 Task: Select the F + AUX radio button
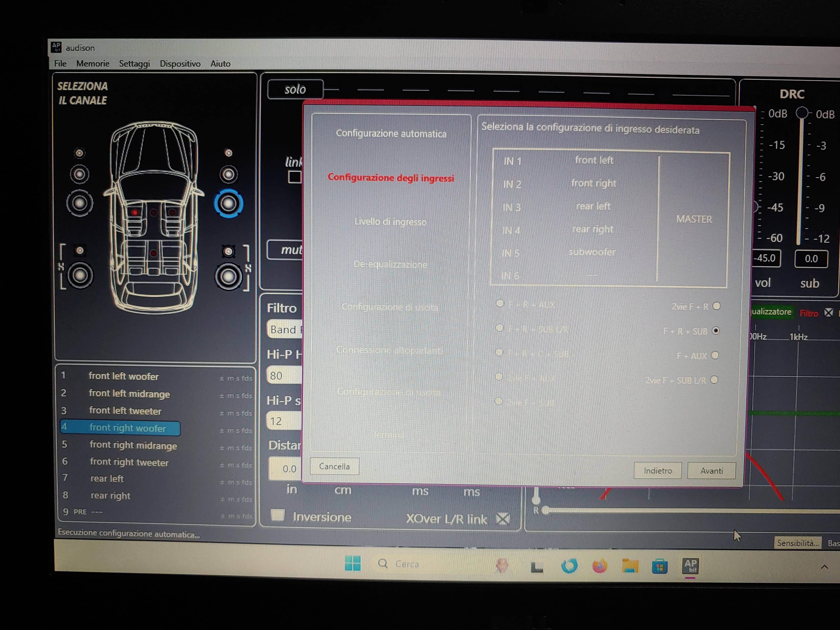coord(715,355)
